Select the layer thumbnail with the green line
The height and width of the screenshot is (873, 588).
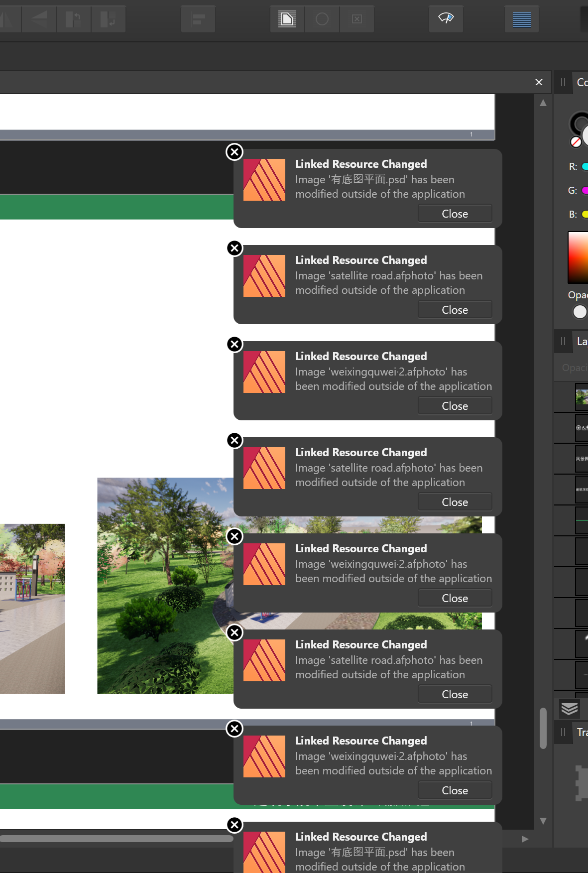(x=582, y=520)
